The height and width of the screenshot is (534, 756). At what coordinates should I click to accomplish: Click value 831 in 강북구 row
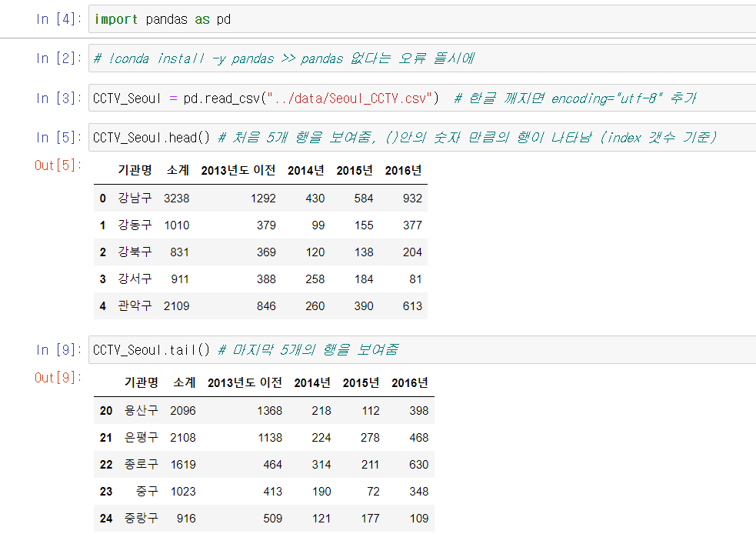click(x=179, y=252)
